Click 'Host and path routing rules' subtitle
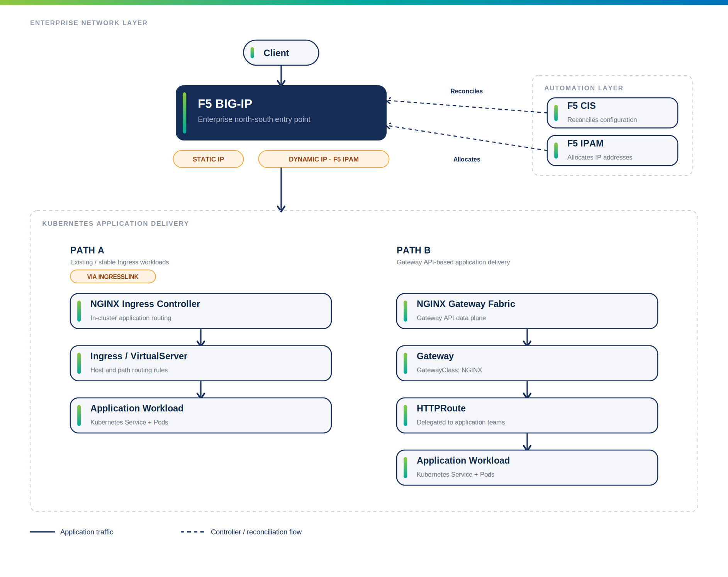The image size is (728, 577). (x=129, y=370)
